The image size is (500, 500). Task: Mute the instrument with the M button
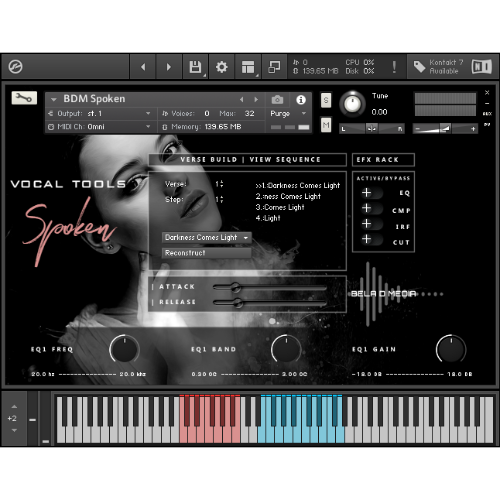click(326, 125)
